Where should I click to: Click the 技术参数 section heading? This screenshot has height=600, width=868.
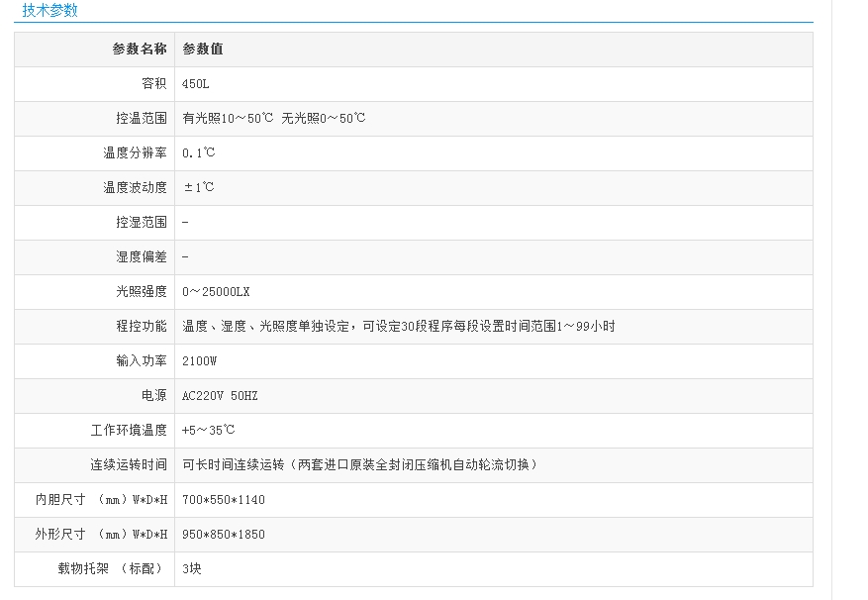tap(49, 11)
